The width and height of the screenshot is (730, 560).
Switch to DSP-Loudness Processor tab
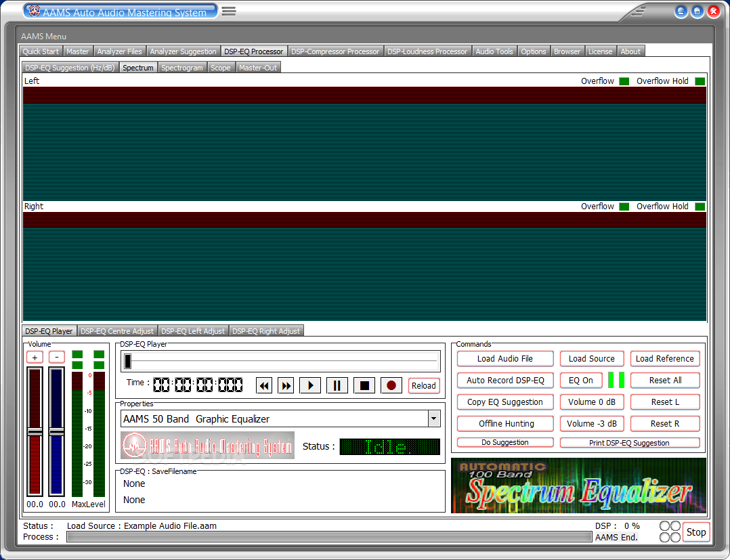coord(427,51)
